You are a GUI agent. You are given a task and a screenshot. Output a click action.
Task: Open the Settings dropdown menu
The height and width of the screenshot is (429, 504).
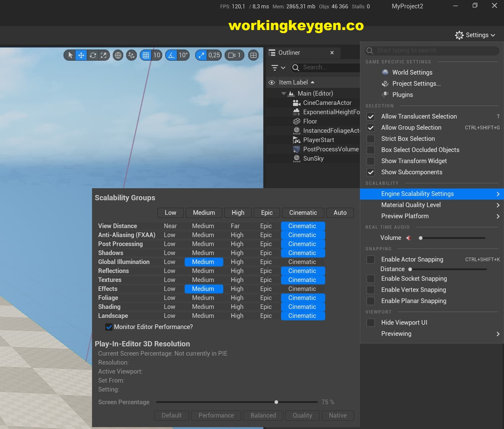point(475,35)
